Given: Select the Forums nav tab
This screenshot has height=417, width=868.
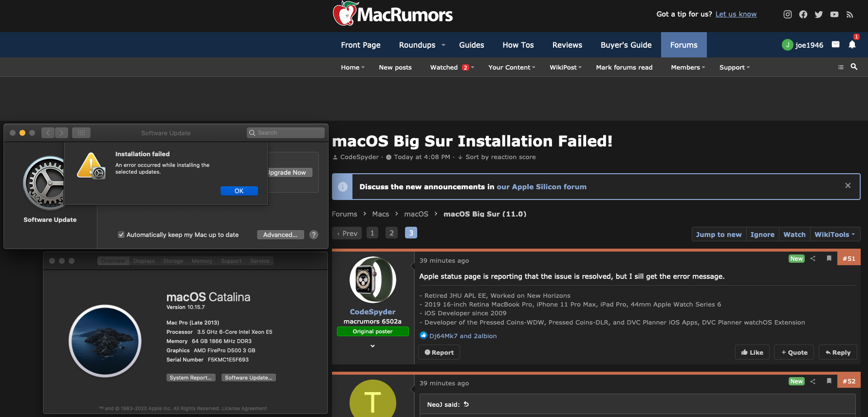Looking at the screenshot, I should [x=683, y=45].
